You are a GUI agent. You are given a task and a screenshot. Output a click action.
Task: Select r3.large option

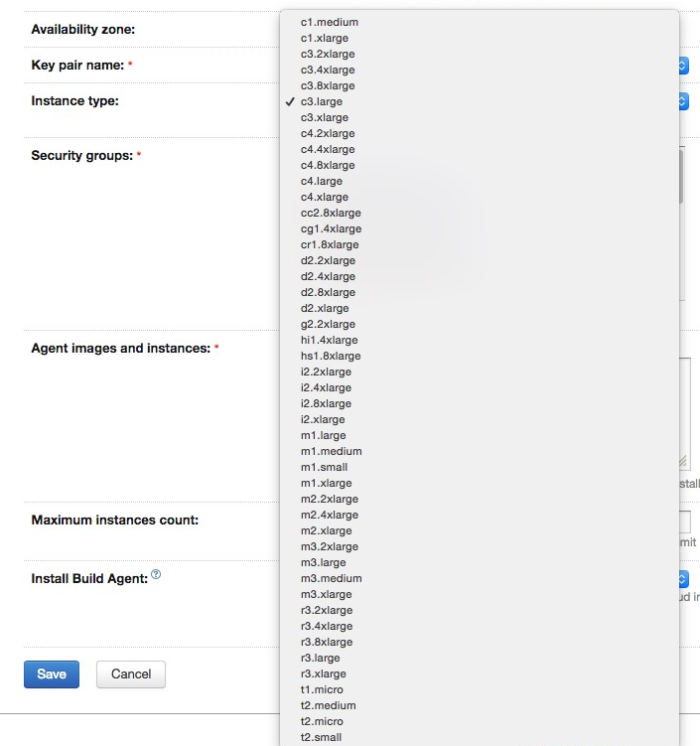coord(480,658)
